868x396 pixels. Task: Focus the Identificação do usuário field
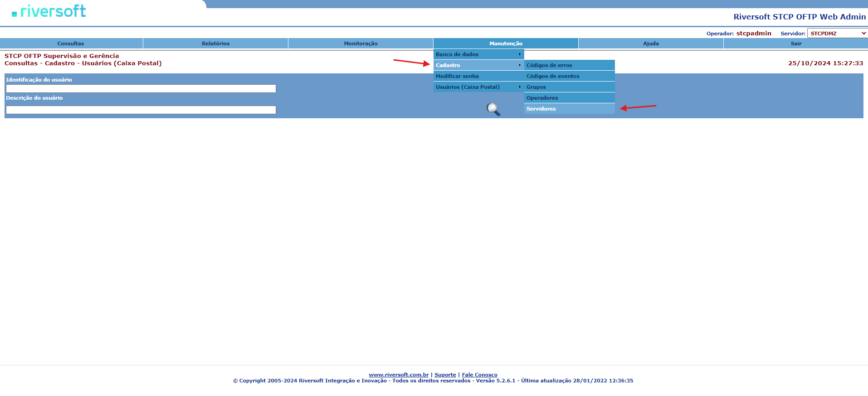[x=141, y=89]
